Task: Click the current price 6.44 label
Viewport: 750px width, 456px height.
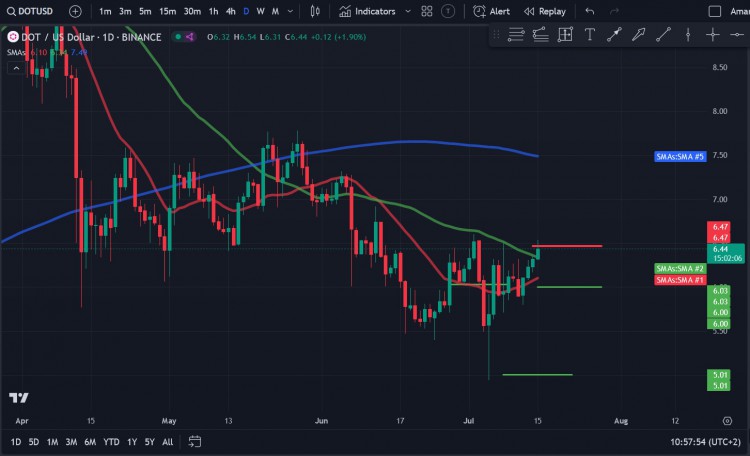Action: click(x=725, y=253)
